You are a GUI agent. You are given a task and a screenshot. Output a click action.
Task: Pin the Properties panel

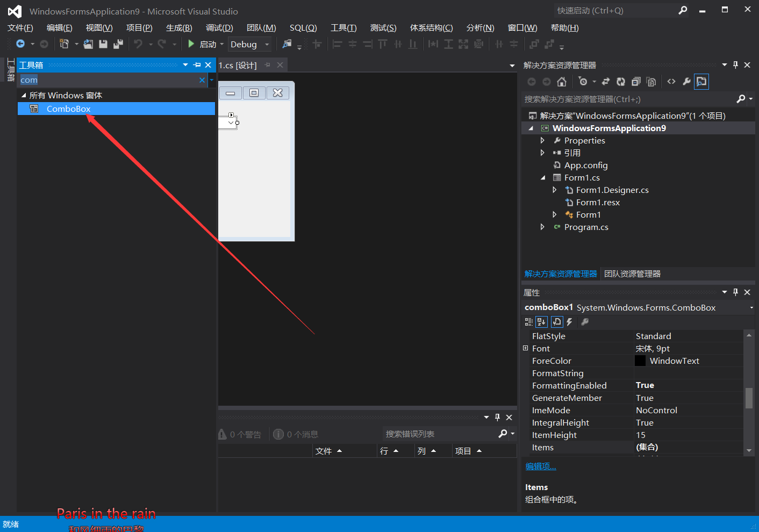click(x=736, y=292)
